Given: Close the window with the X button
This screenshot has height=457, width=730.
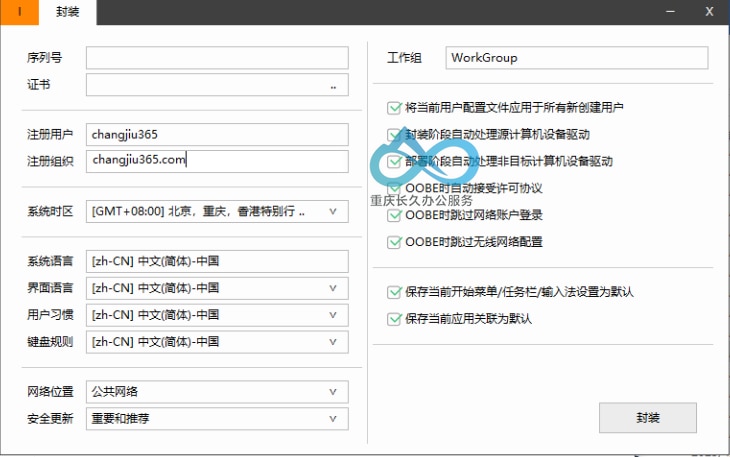Looking at the screenshot, I should pos(709,12).
